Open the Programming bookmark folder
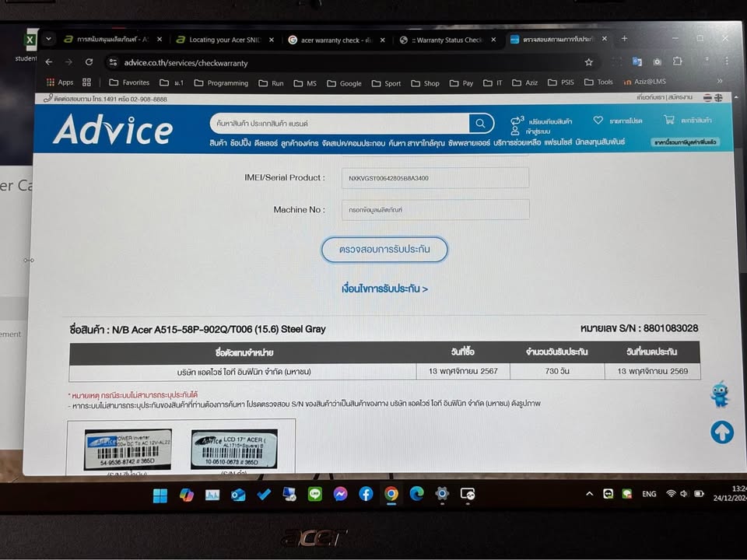This screenshot has height=560, width=747. [221, 83]
